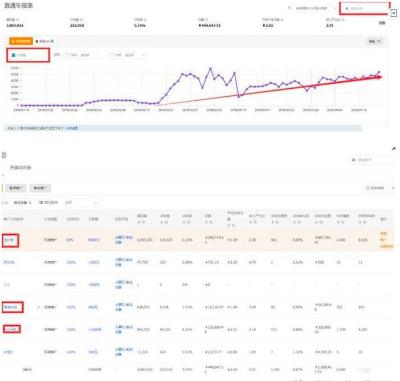Open the second comparison metric dropdown above the chart

point(128,55)
